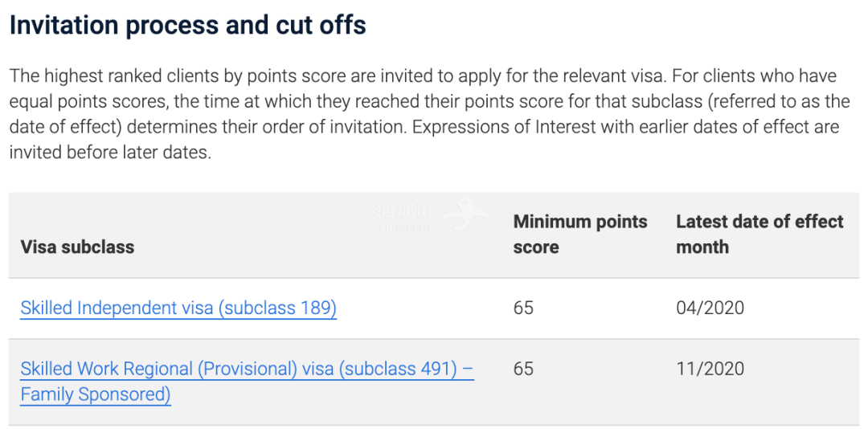Image resolution: width=868 pixels, height=433 pixels.
Task: Open the Skilled Independent visa (subclass 189) link
Action: (178, 308)
